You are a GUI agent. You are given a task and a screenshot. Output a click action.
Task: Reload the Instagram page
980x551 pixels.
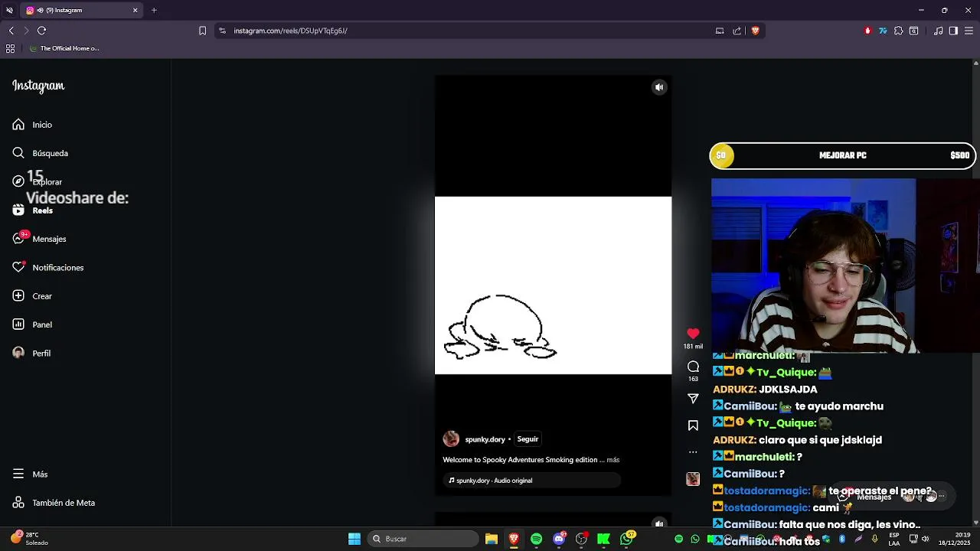pyautogui.click(x=41, y=31)
